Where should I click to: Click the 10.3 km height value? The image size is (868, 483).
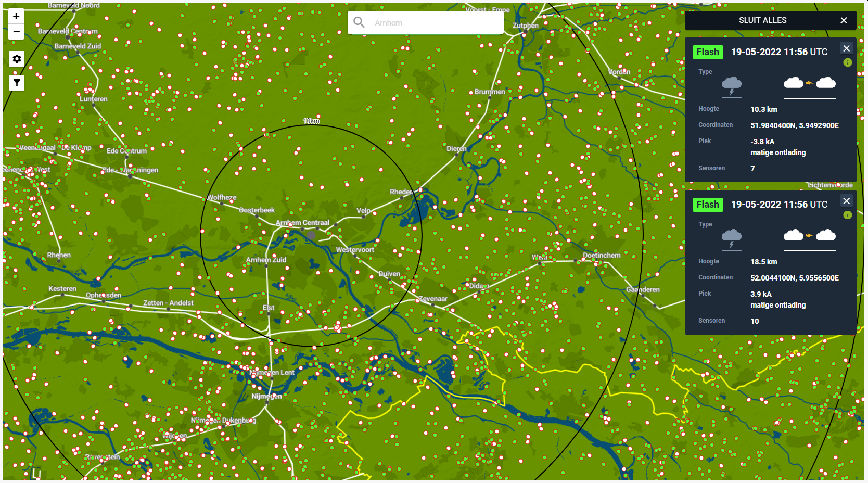point(763,109)
